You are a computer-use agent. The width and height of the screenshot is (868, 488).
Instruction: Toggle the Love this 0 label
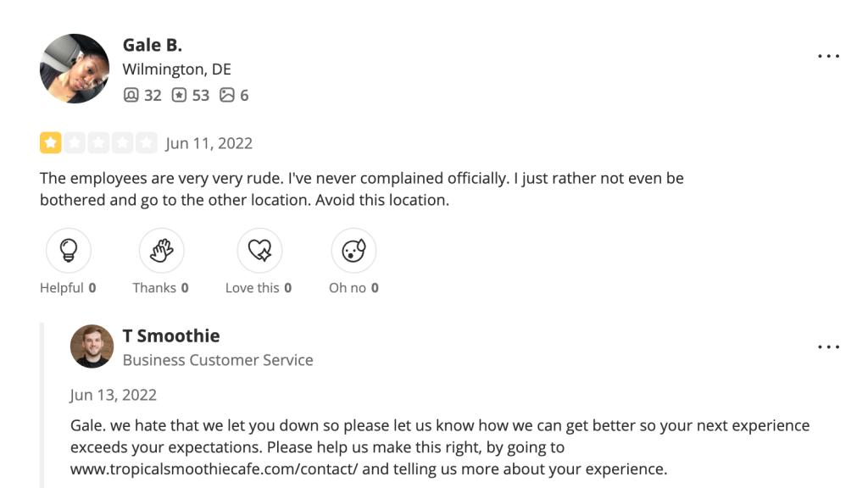click(x=259, y=288)
